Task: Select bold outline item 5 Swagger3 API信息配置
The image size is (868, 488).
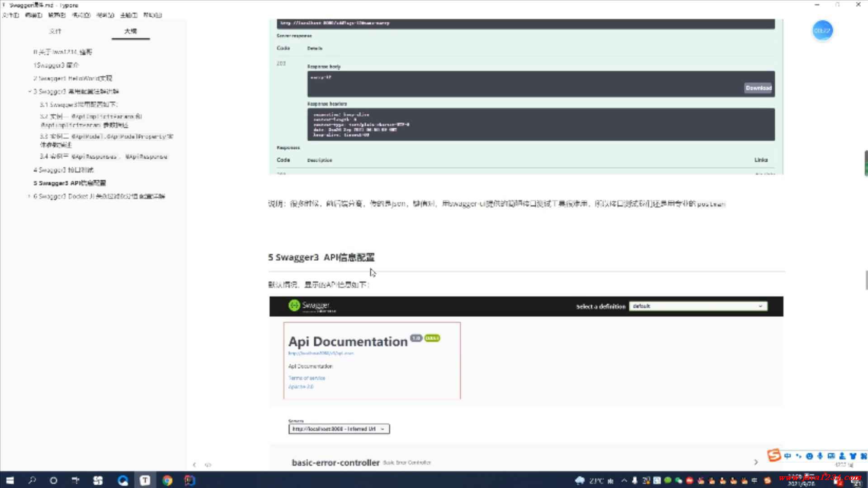Action: 70,183
